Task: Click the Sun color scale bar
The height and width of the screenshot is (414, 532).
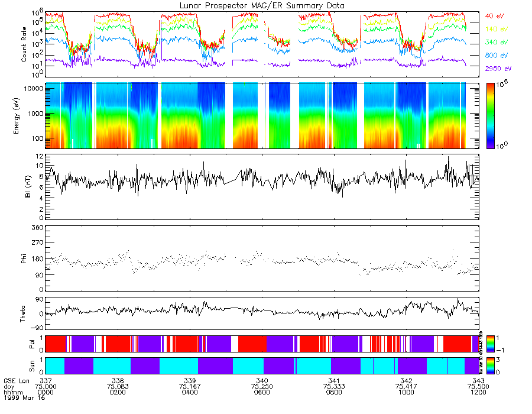Action: click(x=490, y=366)
